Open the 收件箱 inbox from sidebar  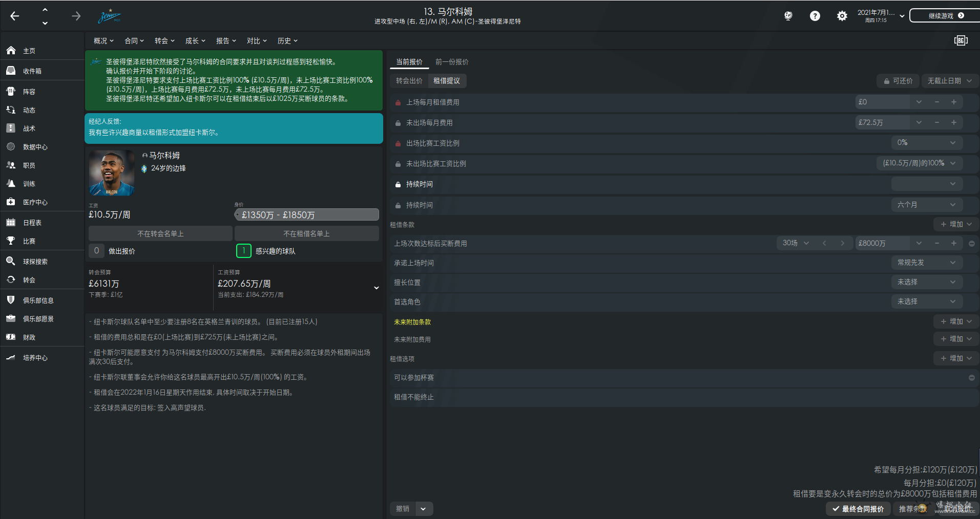tap(32, 71)
